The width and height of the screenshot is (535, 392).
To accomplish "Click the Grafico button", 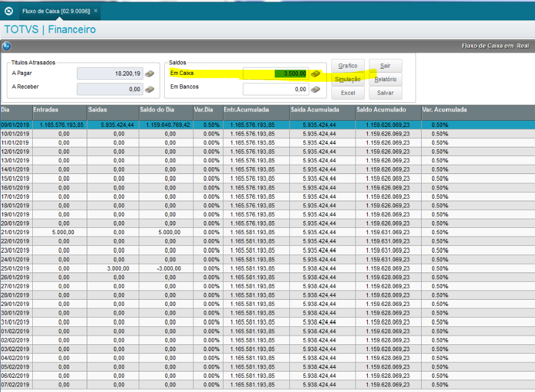I will (x=347, y=66).
